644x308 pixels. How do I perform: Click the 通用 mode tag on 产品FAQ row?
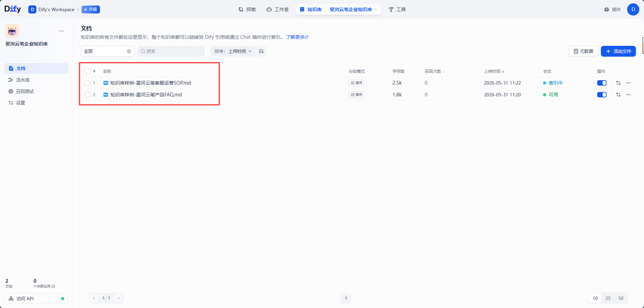(356, 95)
